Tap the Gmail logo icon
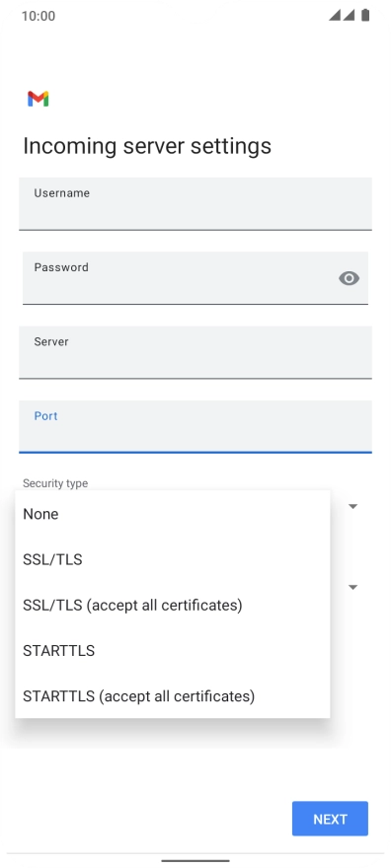The height and width of the screenshot is (868, 391). tap(39, 99)
